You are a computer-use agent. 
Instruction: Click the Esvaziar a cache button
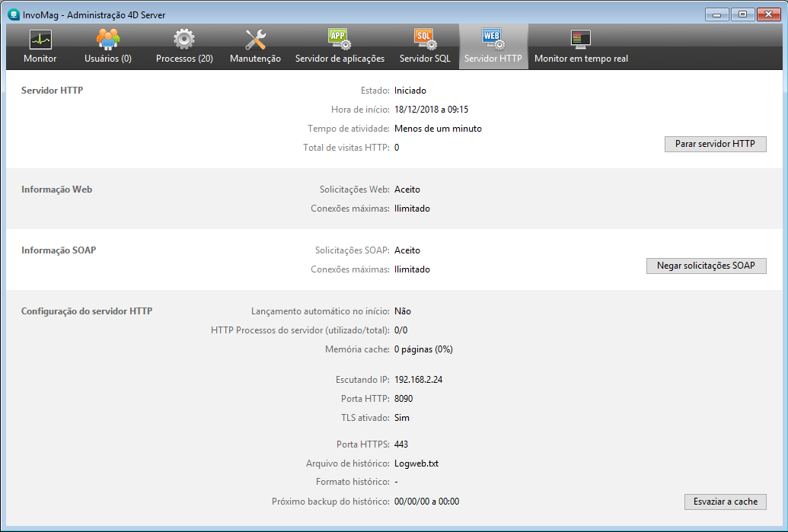[725, 502]
